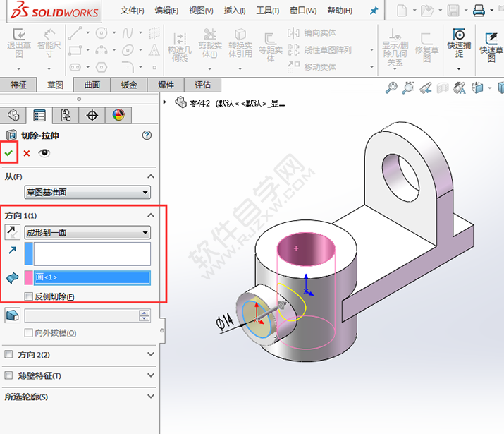
Task: Click Quick Snaps (快速捕捉) icon
Action: pos(459,34)
